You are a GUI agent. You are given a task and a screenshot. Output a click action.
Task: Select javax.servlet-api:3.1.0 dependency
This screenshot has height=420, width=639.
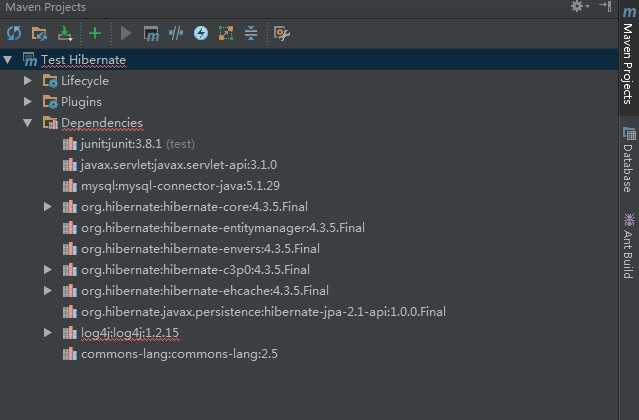[179, 165]
